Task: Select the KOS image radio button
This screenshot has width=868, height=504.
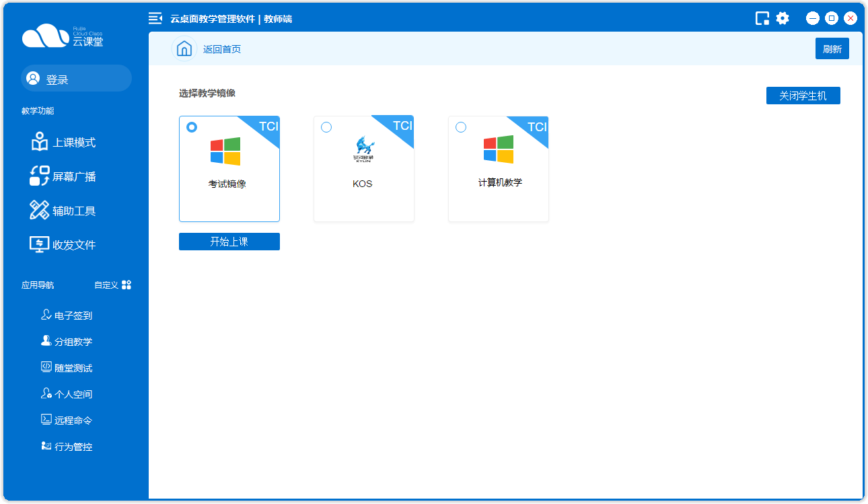Action: click(x=326, y=127)
